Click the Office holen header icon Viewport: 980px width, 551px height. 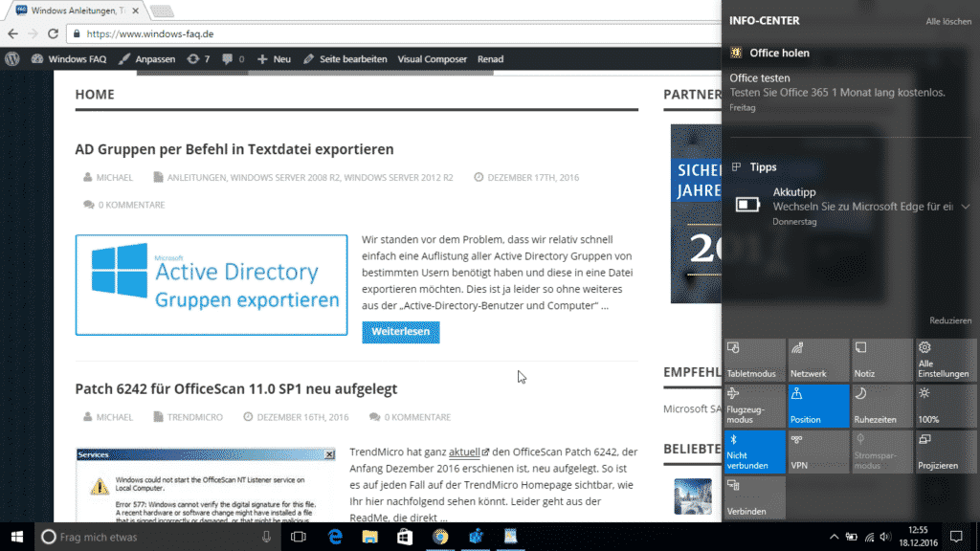736,54
